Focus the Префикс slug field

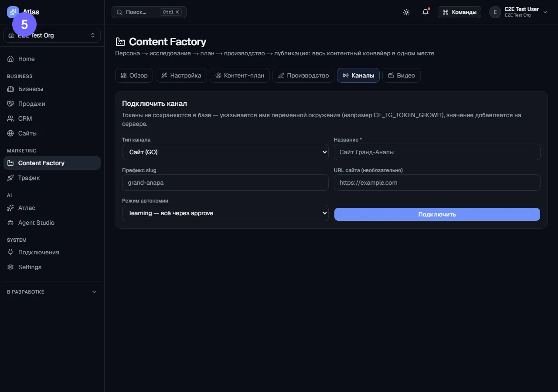pos(225,182)
